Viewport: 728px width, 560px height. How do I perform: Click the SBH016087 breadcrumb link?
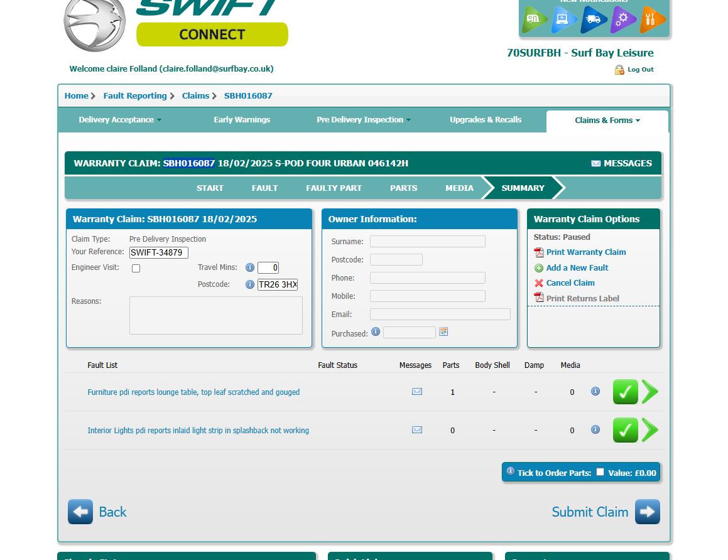248,95
